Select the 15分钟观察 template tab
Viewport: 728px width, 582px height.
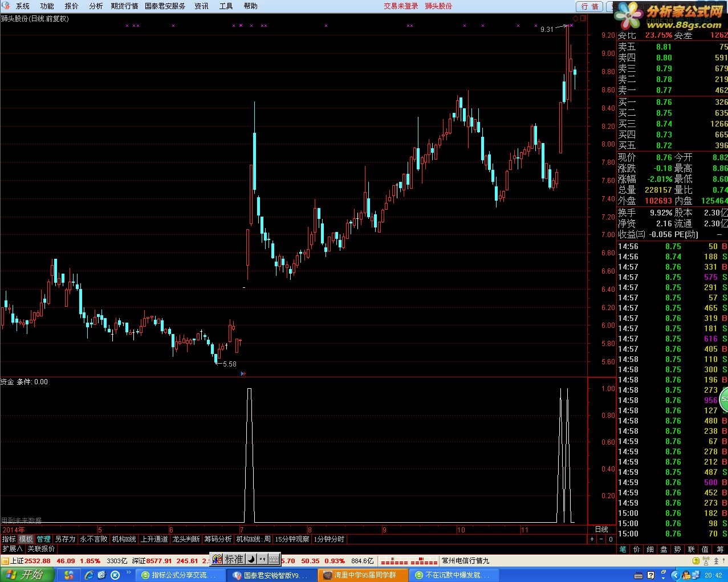point(292,539)
